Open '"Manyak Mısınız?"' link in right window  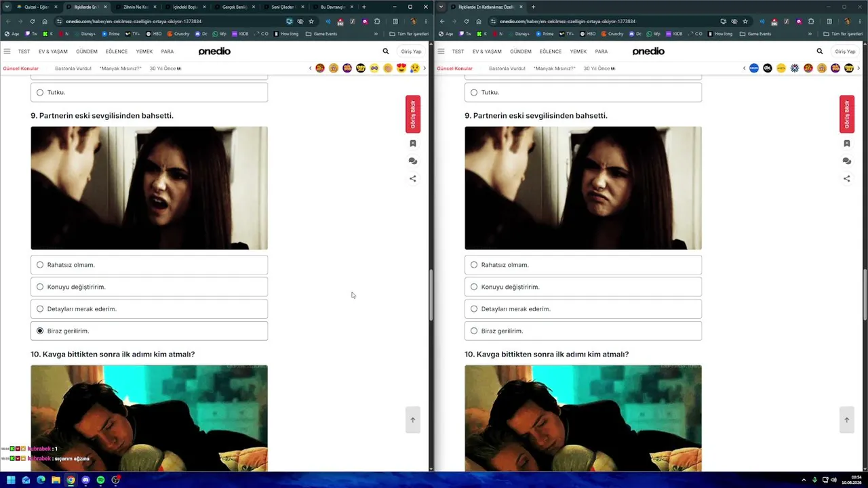554,68
